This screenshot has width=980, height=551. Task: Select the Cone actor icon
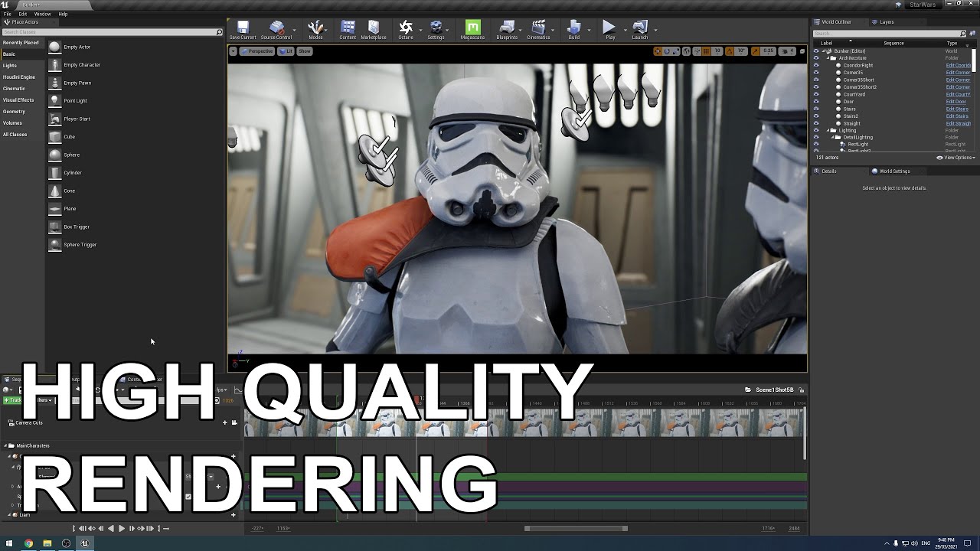54,191
